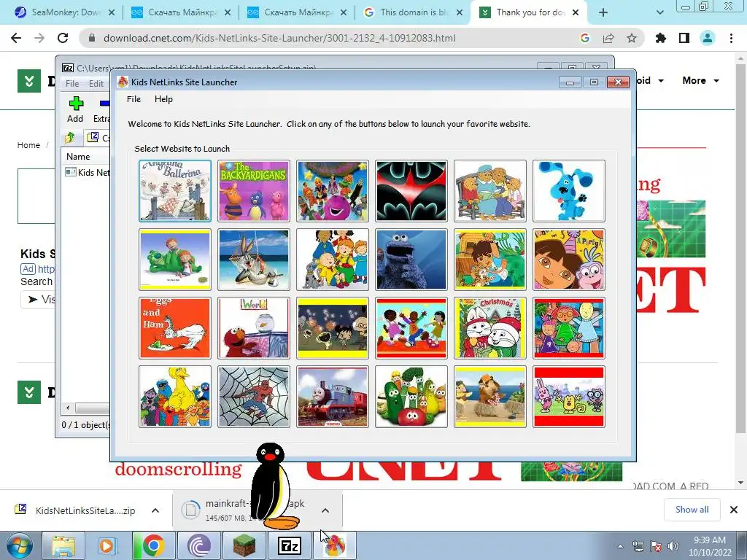747x560 pixels.
Task: Open the Go Diego Go website
Action: tap(490, 260)
